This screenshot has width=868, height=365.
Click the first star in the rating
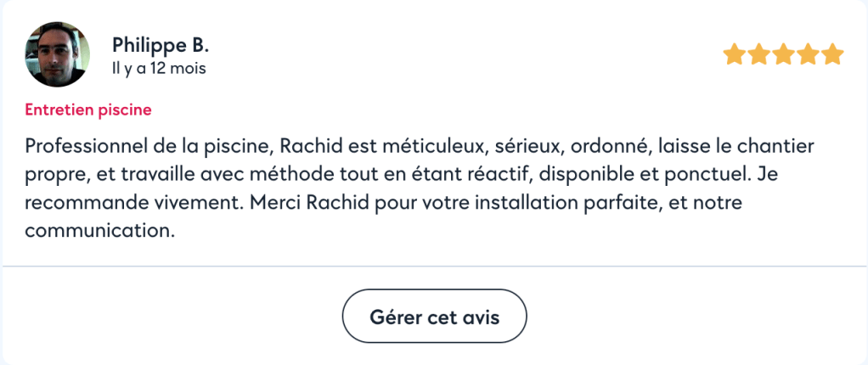click(x=734, y=55)
